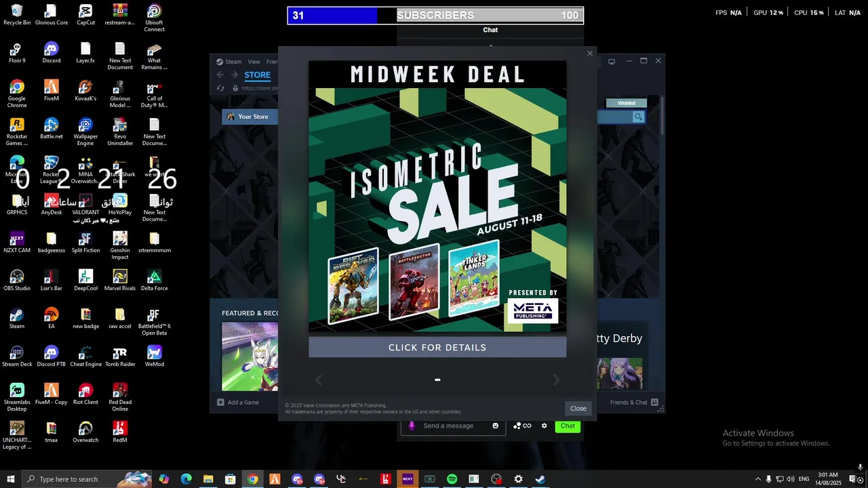This screenshot has width=868, height=488.
Task: Open chat settings gear icon
Action: [544, 426]
